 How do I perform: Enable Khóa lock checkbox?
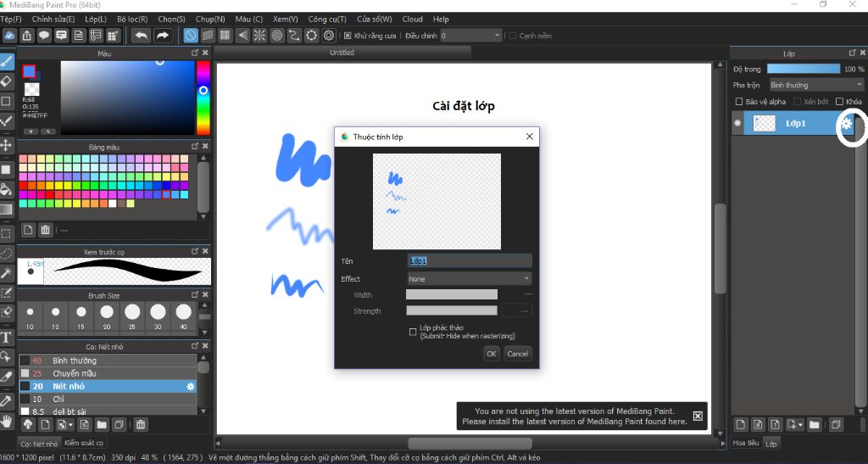coord(839,102)
